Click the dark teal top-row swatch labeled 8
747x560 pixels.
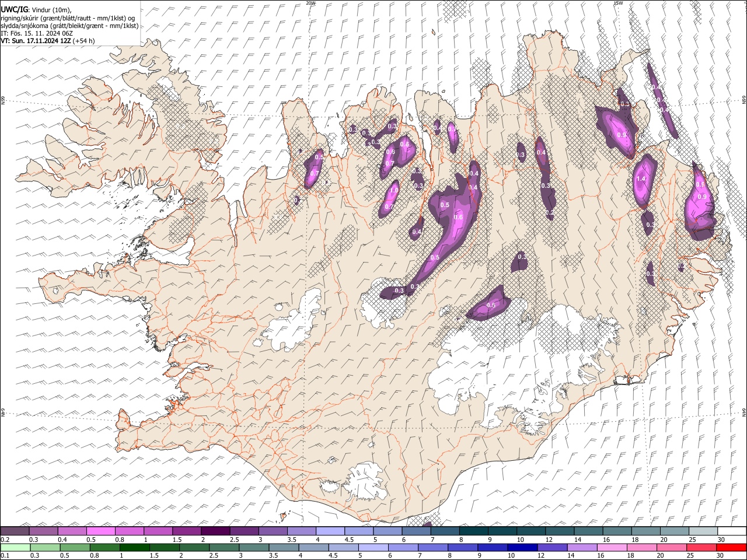473,531
